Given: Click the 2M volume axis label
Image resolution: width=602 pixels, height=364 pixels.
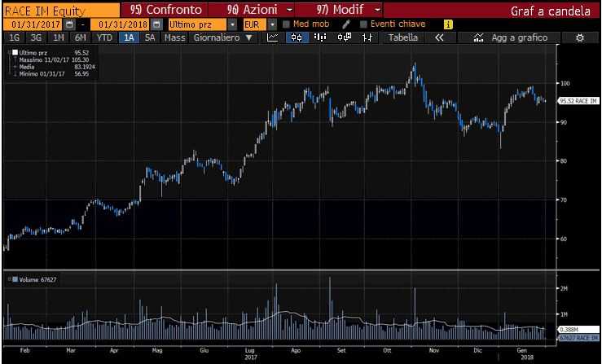Looking at the screenshot, I should click(564, 288).
